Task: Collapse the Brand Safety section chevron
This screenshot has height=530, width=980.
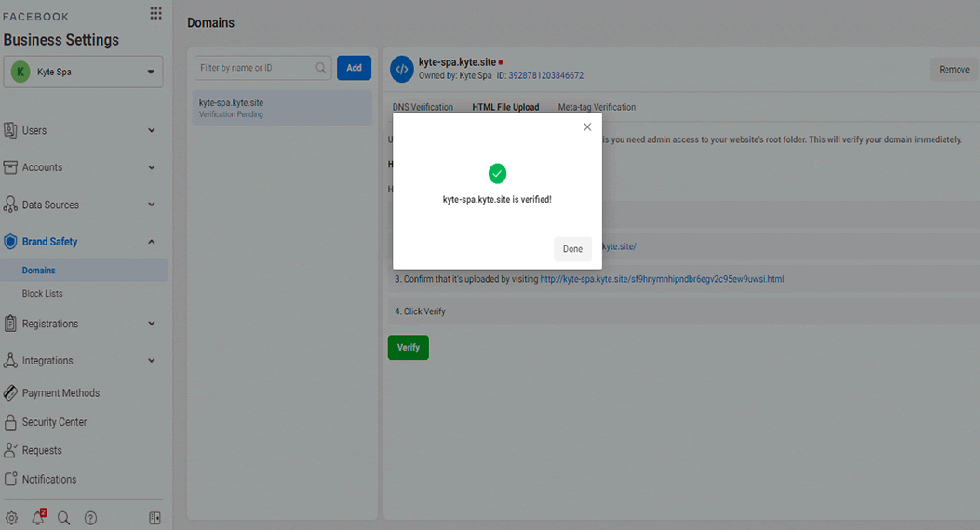Action: [x=152, y=242]
